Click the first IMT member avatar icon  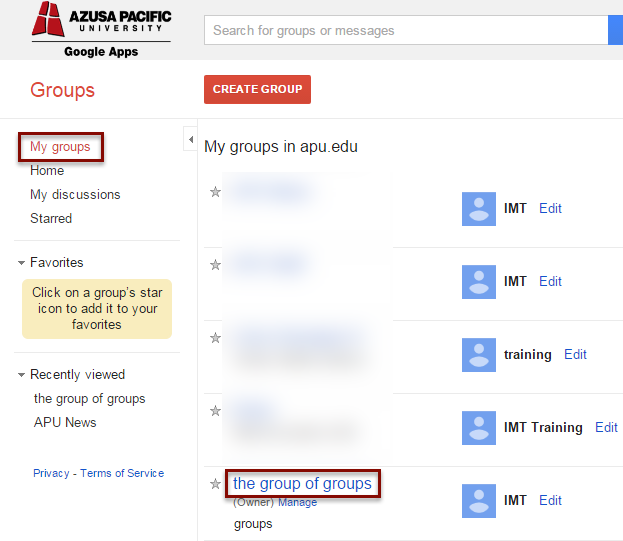pyautogui.click(x=479, y=209)
